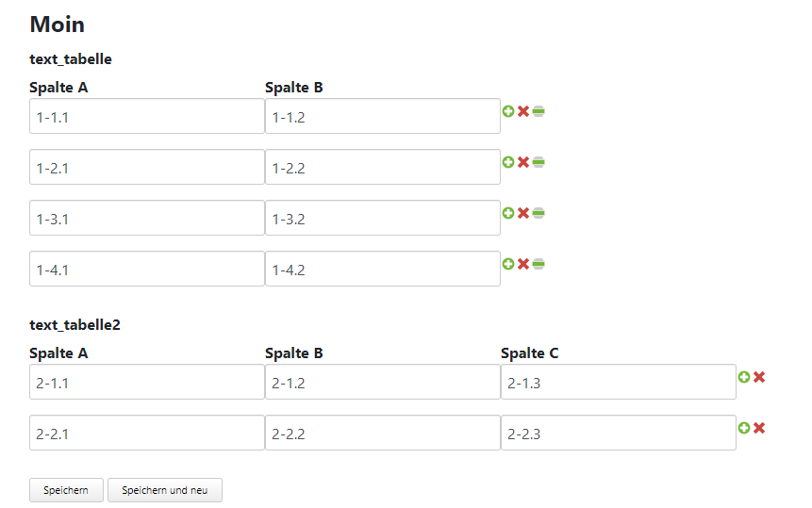
Task: Click green plus icon beside row 2-1.3
Action: (x=744, y=377)
